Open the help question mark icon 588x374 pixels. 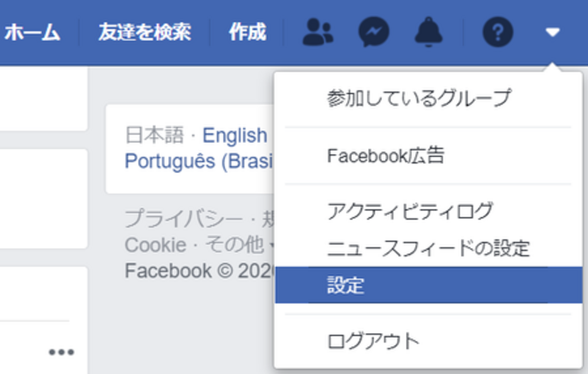point(498,32)
